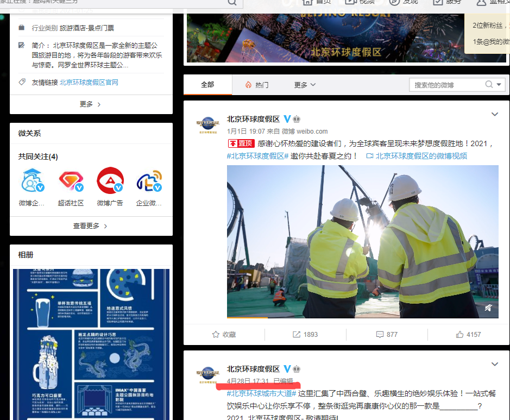Open the 北京环球度假区官网 link

[x=89, y=83]
